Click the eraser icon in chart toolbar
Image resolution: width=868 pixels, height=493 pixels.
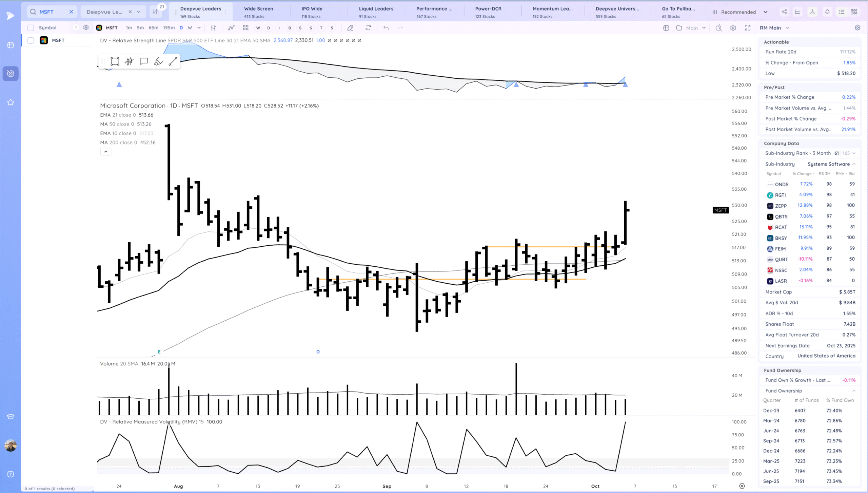coord(350,28)
